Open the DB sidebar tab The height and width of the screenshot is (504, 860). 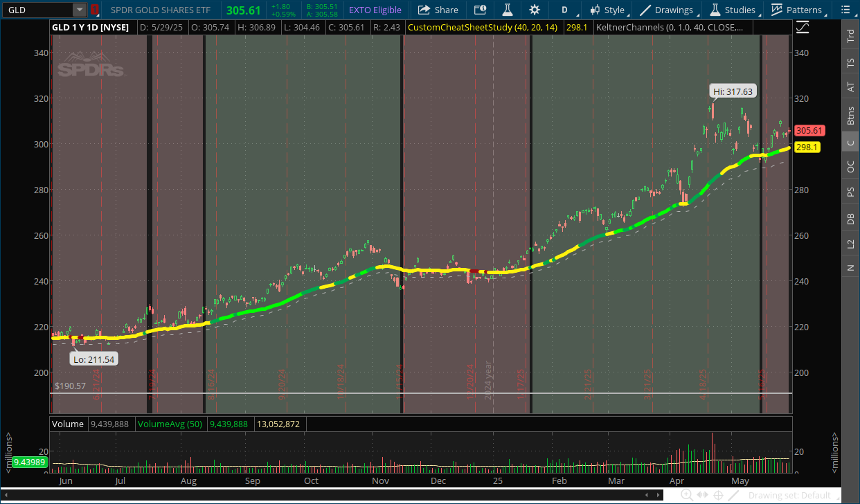click(x=850, y=218)
